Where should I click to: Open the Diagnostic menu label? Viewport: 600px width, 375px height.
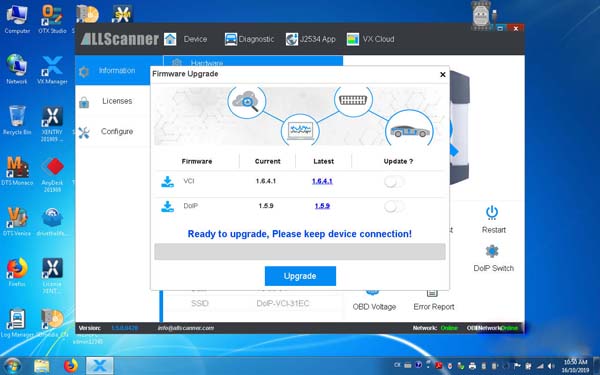click(256, 39)
